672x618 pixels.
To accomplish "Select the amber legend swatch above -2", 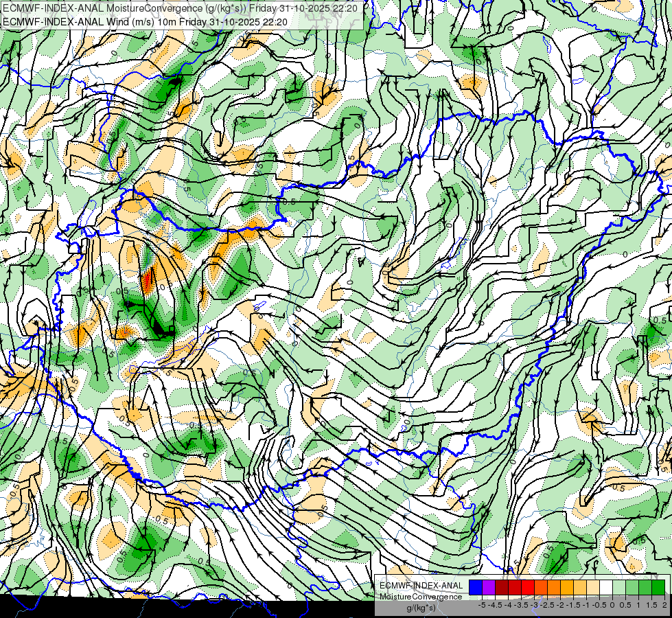I will point(567,587).
